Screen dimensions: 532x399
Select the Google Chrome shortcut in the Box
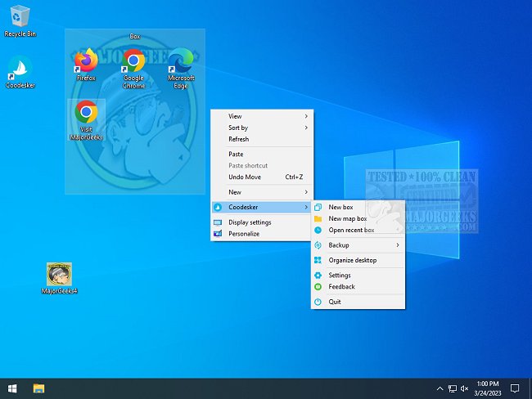133,69
